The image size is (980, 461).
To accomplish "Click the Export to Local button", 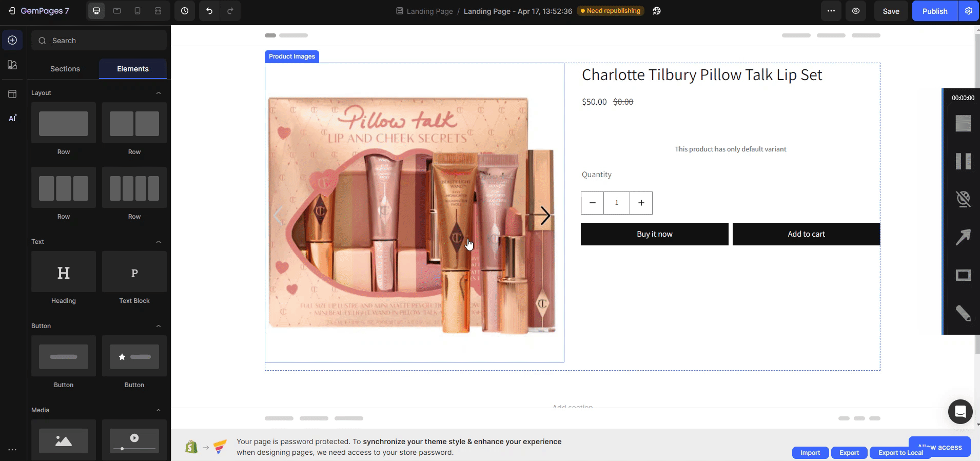I will coord(900,453).
